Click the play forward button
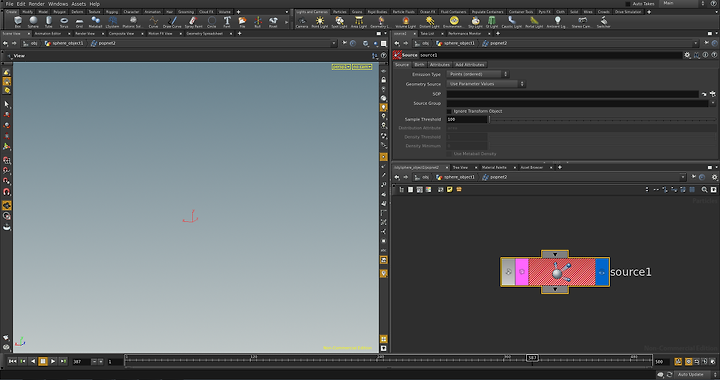720x380 pixels. (53, 362)
